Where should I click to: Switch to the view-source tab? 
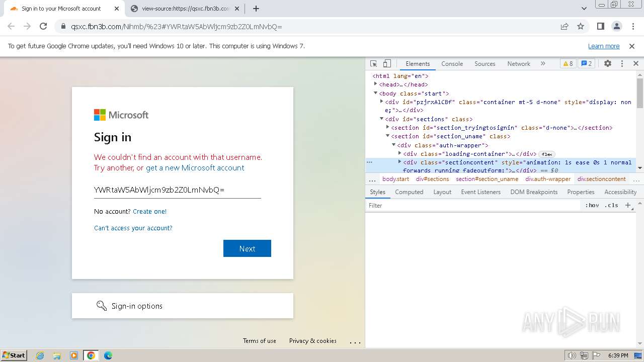[x=186, y=9]
